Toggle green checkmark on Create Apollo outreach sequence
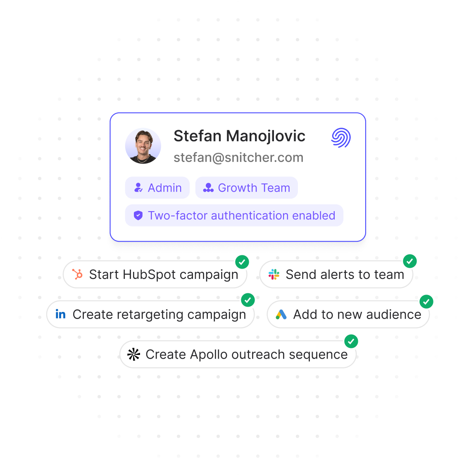 pos(351,341)
